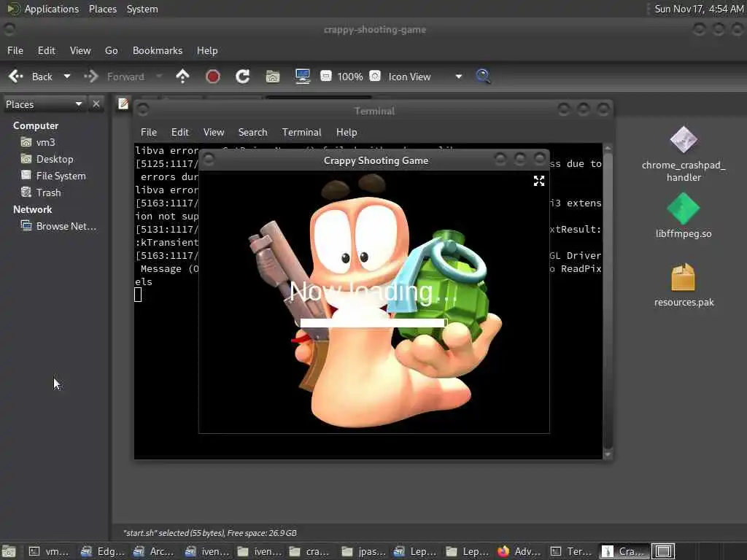The width and height of the screenshot is (747, 560).
Task: Reload the folder with the Reload icon
Action: pos(242,76)
